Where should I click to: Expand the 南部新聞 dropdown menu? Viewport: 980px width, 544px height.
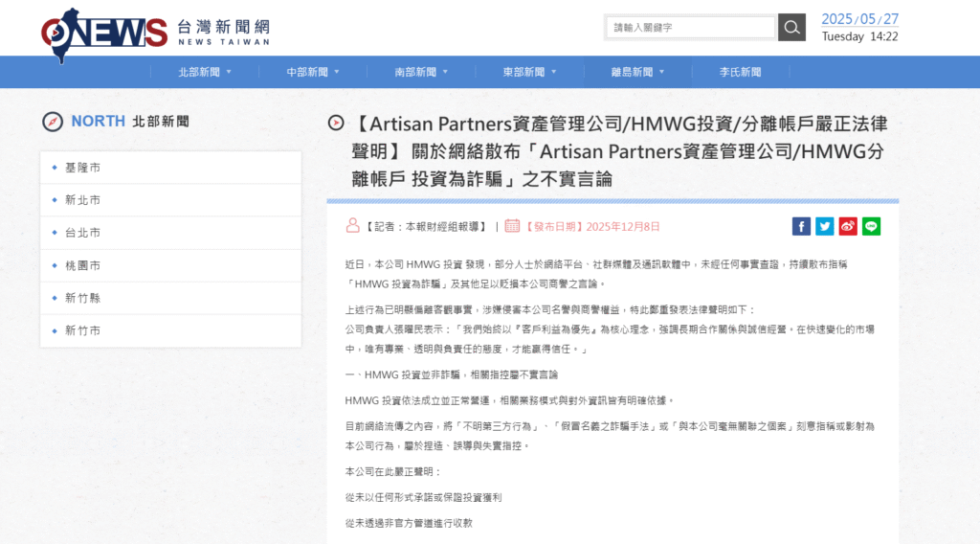(421, 72)
